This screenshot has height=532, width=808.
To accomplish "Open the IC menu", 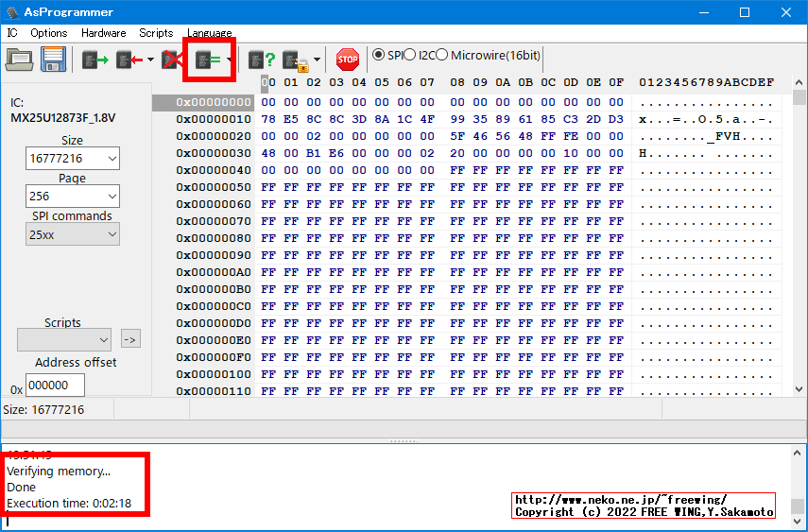I will click(x=12, y=33).
